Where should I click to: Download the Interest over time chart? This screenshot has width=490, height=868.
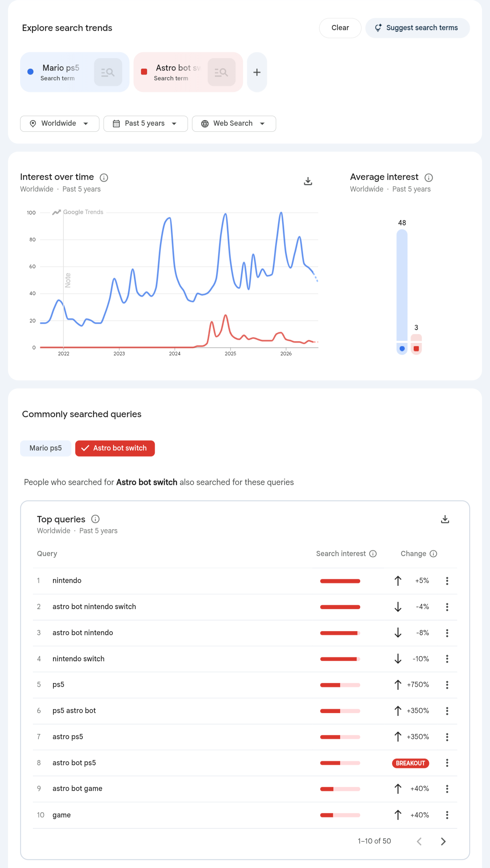click(x=308, y=181)
